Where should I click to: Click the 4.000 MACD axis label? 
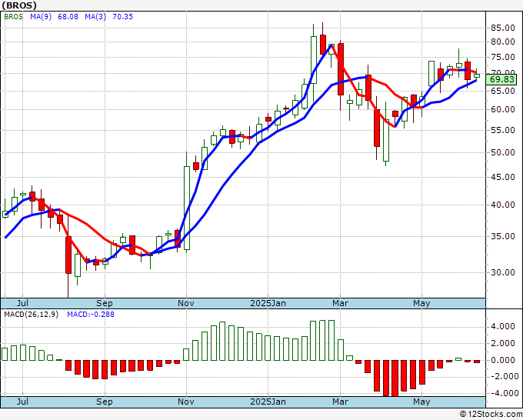click(505, 327)
